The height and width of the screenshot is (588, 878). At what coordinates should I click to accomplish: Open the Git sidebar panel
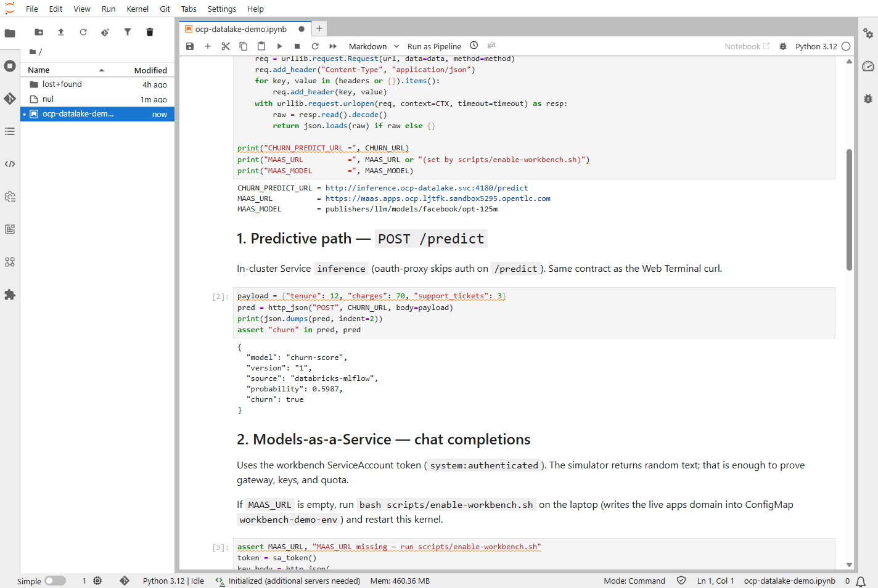(x=10, y=99)
